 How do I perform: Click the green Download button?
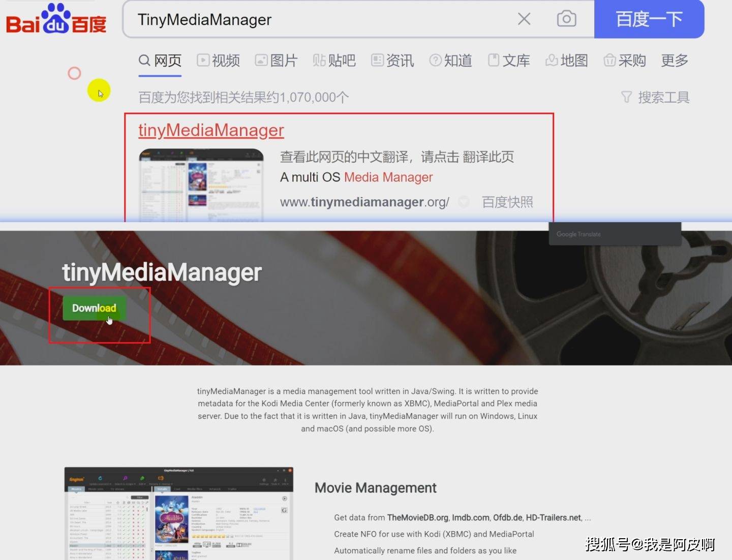(x=95, y=308)
